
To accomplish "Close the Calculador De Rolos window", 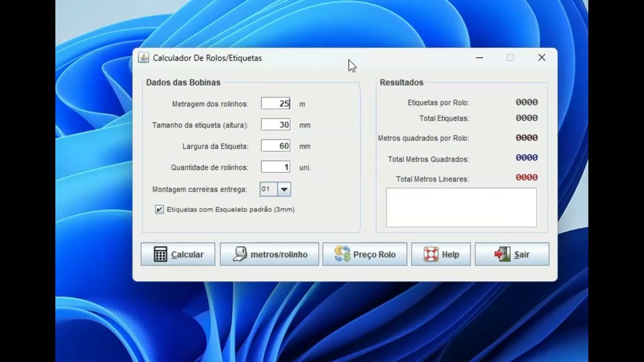I will tap(542, 58).
